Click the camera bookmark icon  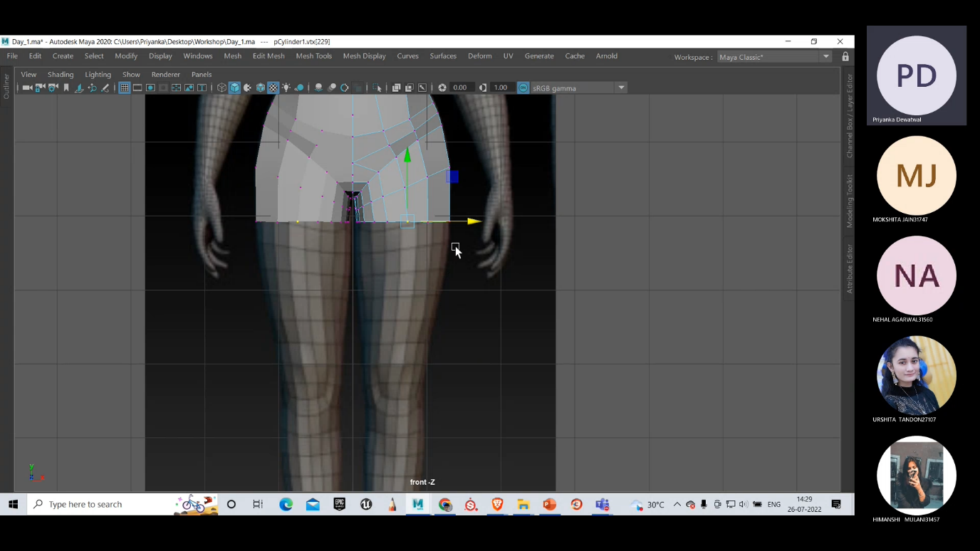[66, 88]
